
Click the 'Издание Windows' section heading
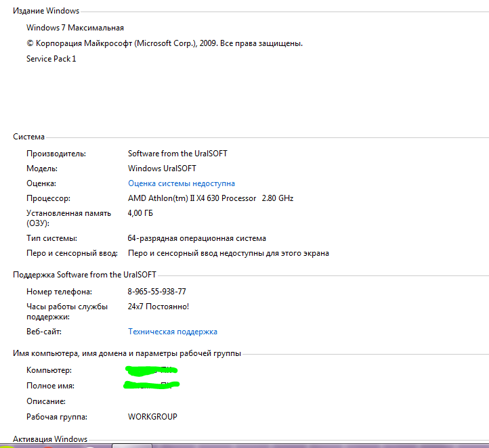click(x=46, y=11)
